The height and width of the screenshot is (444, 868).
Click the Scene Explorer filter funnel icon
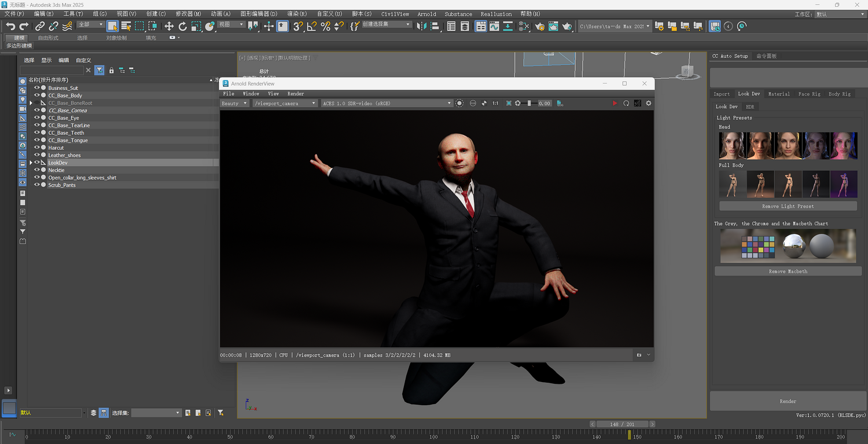100,70
